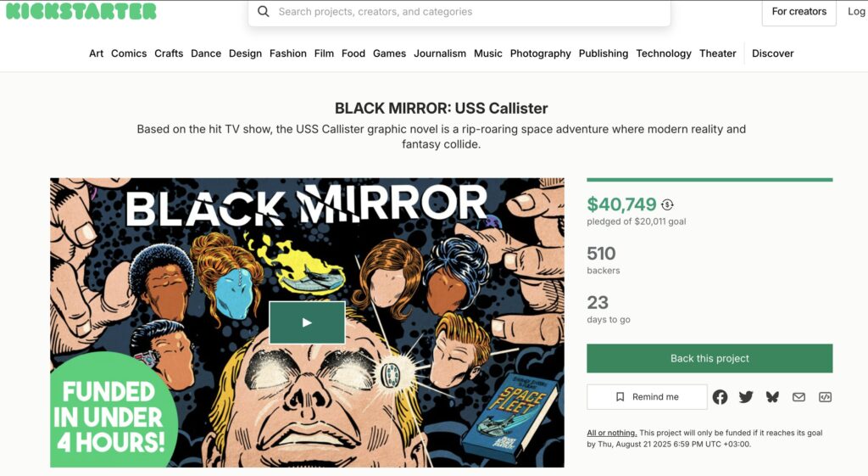Click the currency conversion icon beside $40,749
The image size is (868, 476).
pos(667,204)
